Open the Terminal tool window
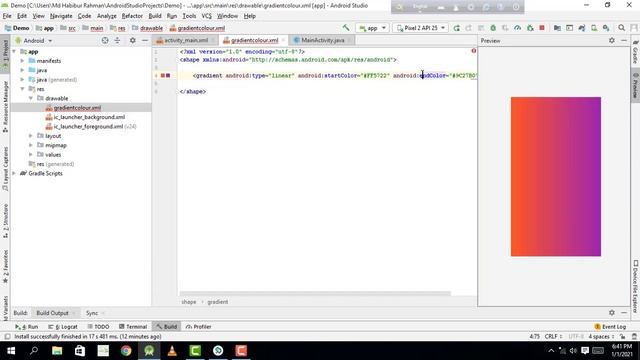The height and width of the screenshot is (360, 640). click(x=133, y=327)
